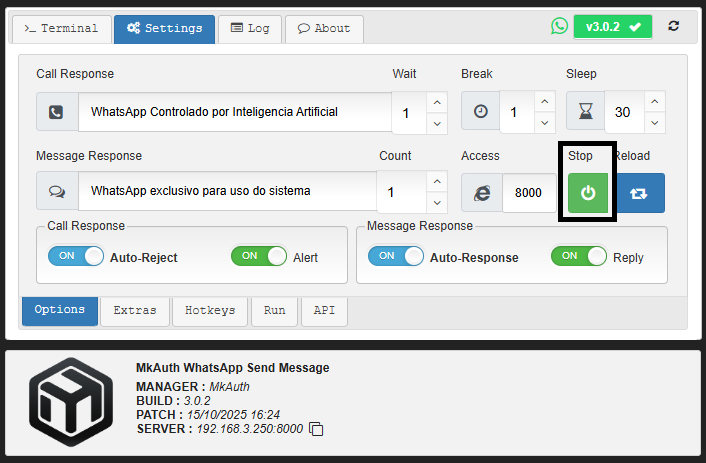Screen dimensions: 706x463
Task: Open the Log tab
Action: 250,29
